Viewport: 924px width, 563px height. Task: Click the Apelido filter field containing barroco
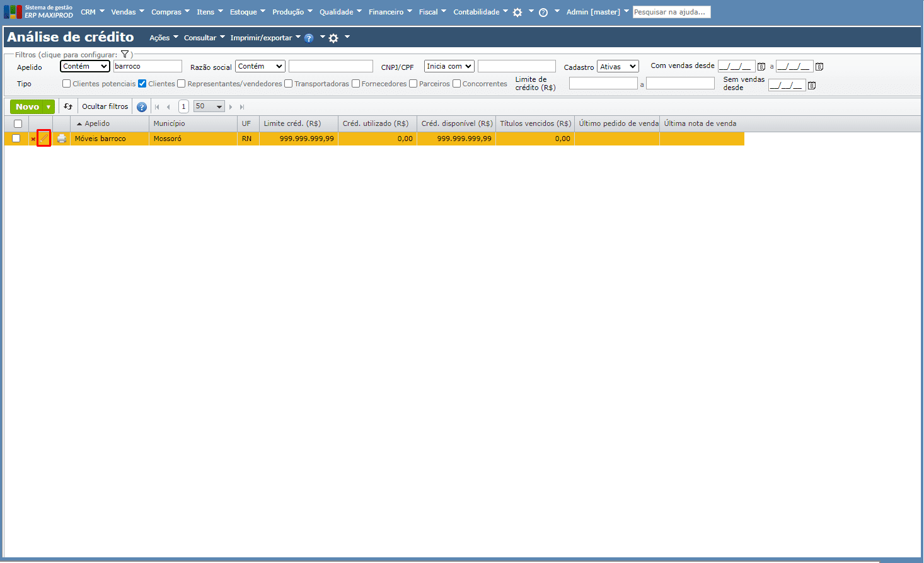click(x=147, y=66)
